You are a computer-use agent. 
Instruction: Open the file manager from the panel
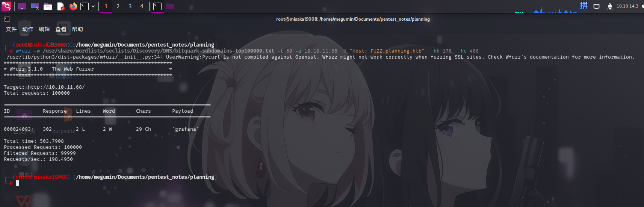pyautogui.click(x=48, y=6)
